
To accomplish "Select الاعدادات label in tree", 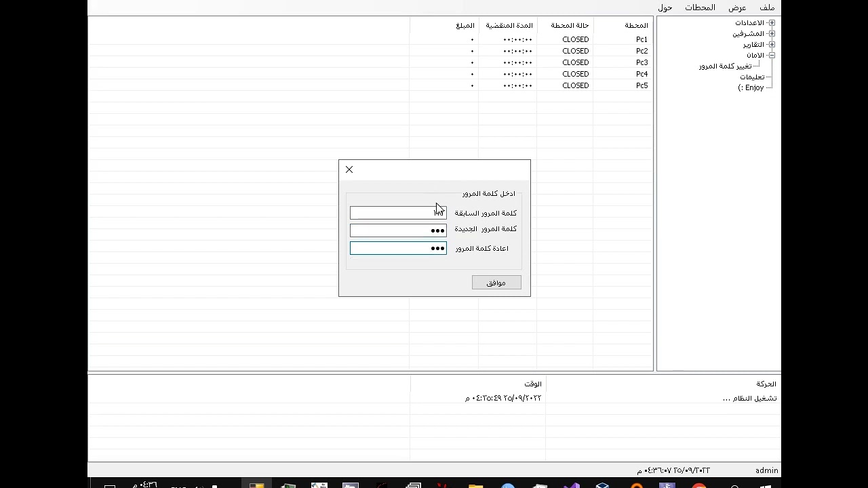I will (749, 23).
